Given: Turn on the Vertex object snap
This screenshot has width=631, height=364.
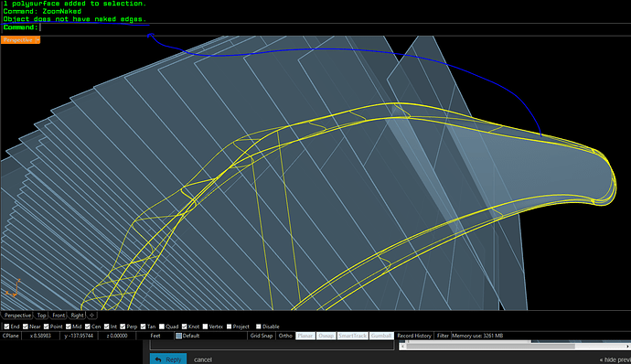Looking at the screenshot, I should pyautogui.click(x=205, y=327).
